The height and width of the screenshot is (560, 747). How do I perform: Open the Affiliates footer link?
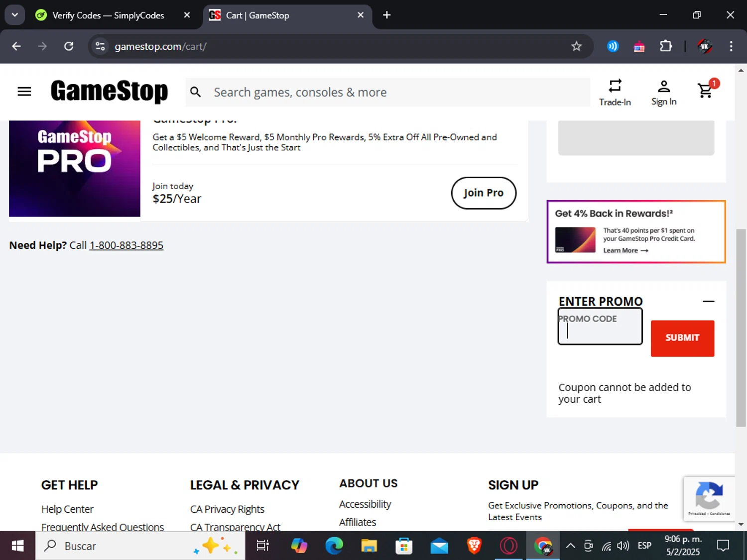pyautogui.click(x=358, y=522)
